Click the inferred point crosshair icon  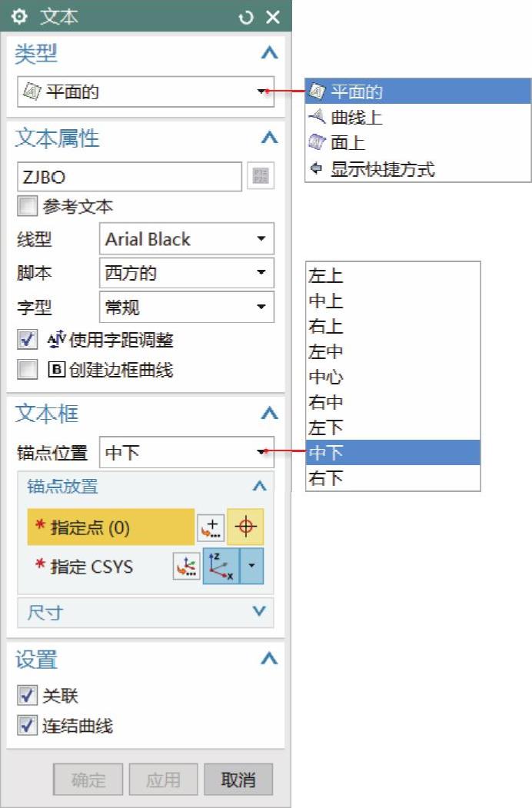245,527
